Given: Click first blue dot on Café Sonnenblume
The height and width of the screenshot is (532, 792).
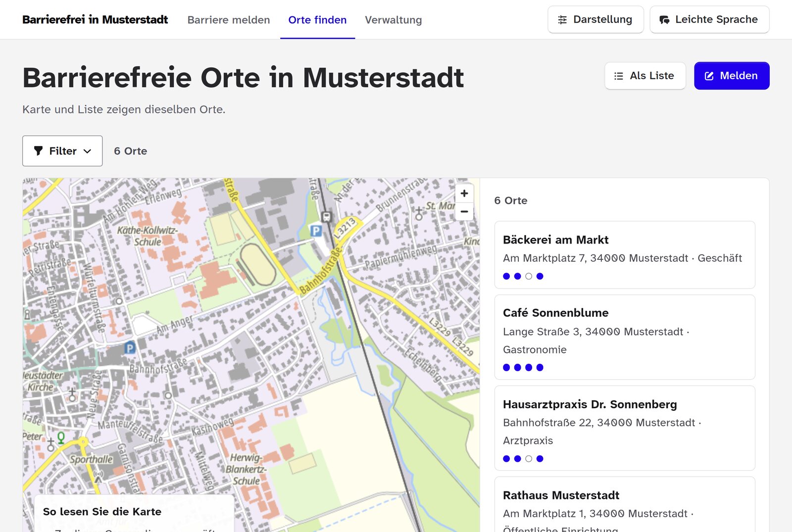Looking at the screenshot, I should pos(506,367).
